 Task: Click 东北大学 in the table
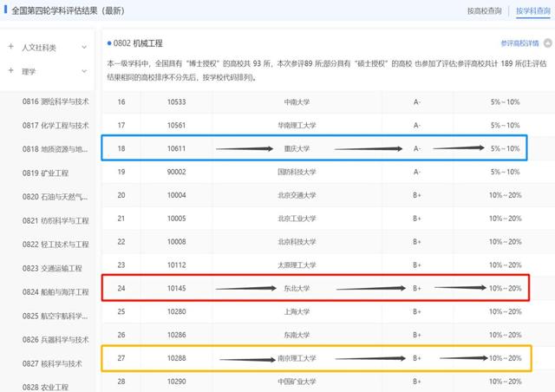pos(297,288)
